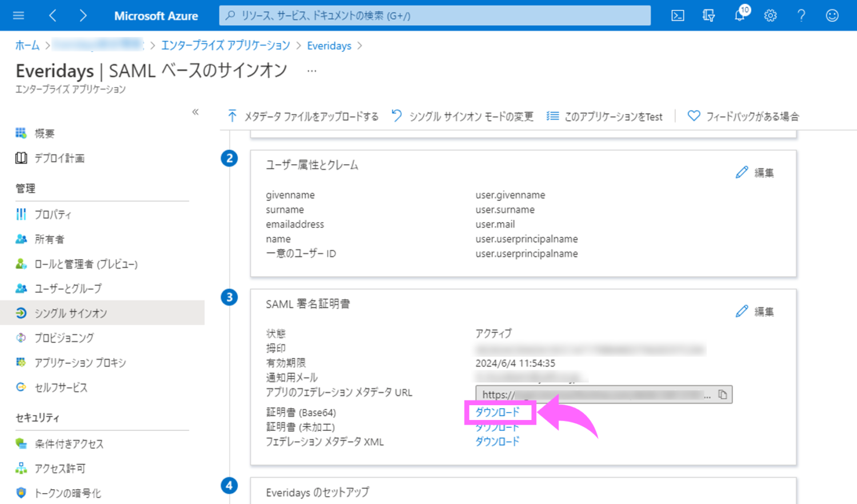Launch Cloud Shell from the top bar

678,15
